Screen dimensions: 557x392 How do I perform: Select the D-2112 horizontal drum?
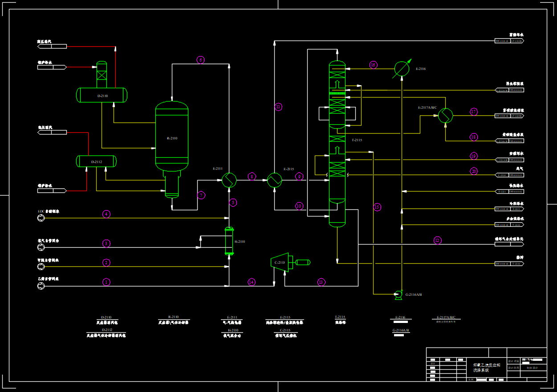click(96, 161)
